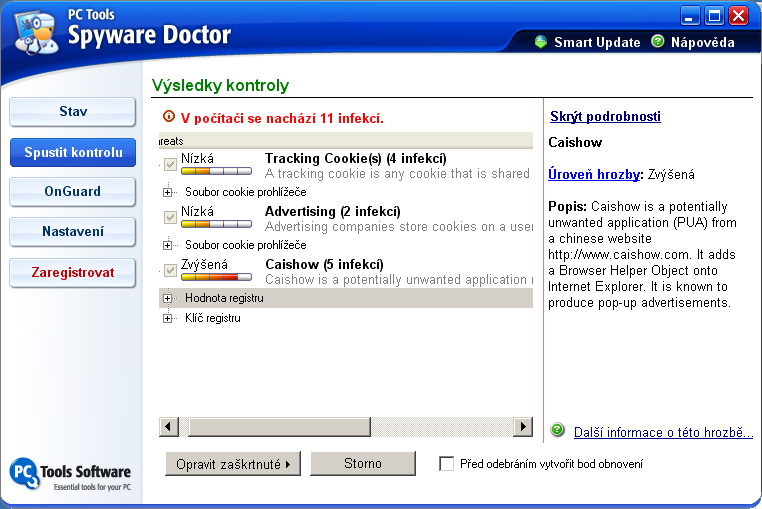Click the Nápověda help icon

(658, 42)
